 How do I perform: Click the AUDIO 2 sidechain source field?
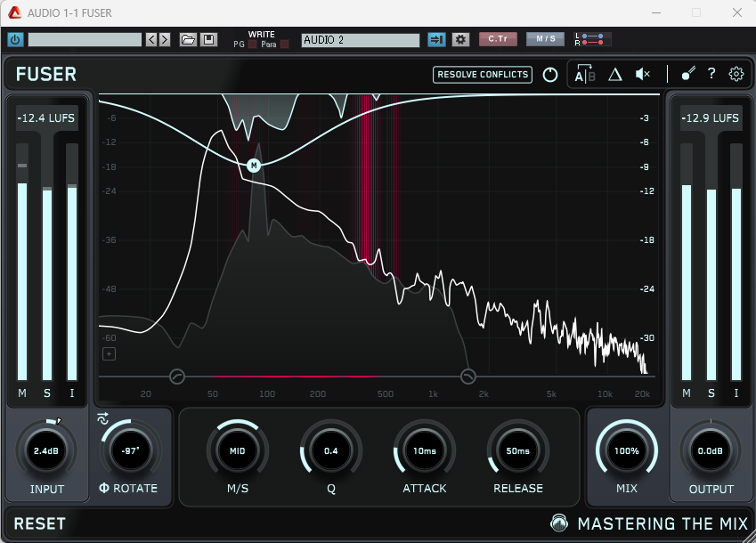[x=361, y=40]
